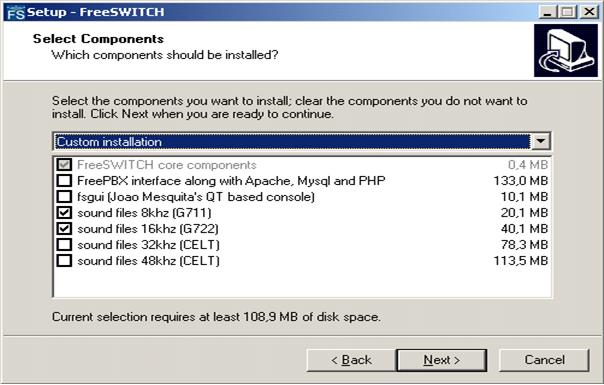Screen dimensions: 604x385
Task: Check the fsgui QT console component
Action: click(x=64, y=197)
